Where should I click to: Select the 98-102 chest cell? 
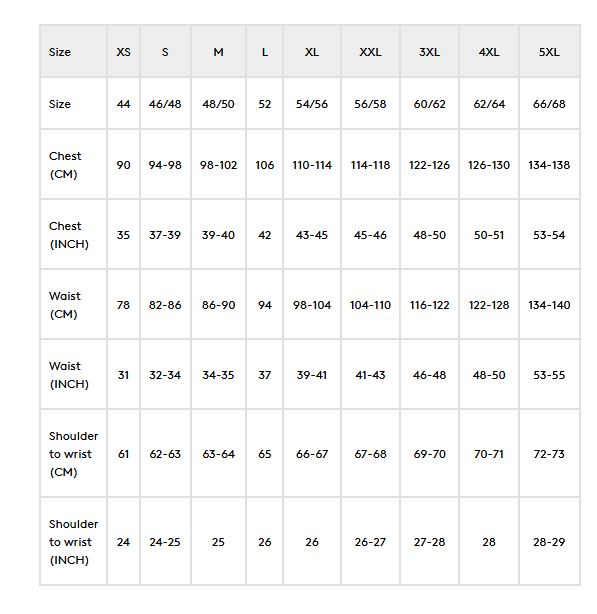coord(218,165)
